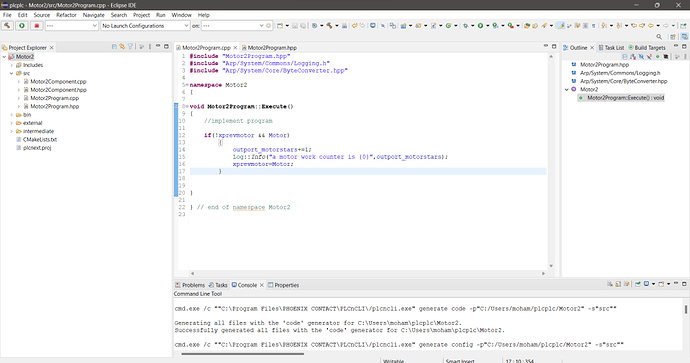The width and height of the screenshot is (690, 363).
Task: Open Project Explorer view menu dots
Action: [x=150, y=47]
